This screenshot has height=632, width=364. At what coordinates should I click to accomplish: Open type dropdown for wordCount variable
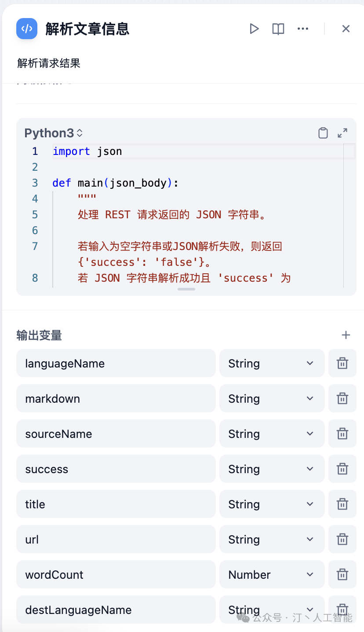tap(272, 575)
